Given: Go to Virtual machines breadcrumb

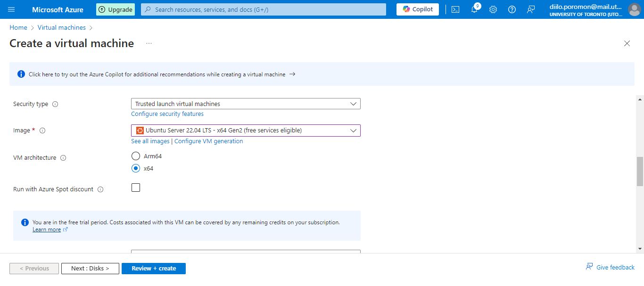Looking at the screenshot, I should (62, 28).
